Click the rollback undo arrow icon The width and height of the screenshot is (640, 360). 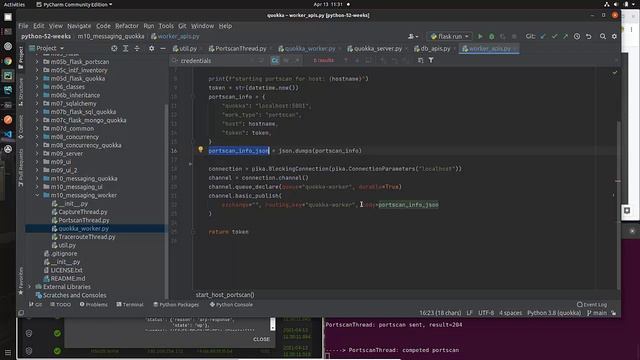(x=589, y=36)
